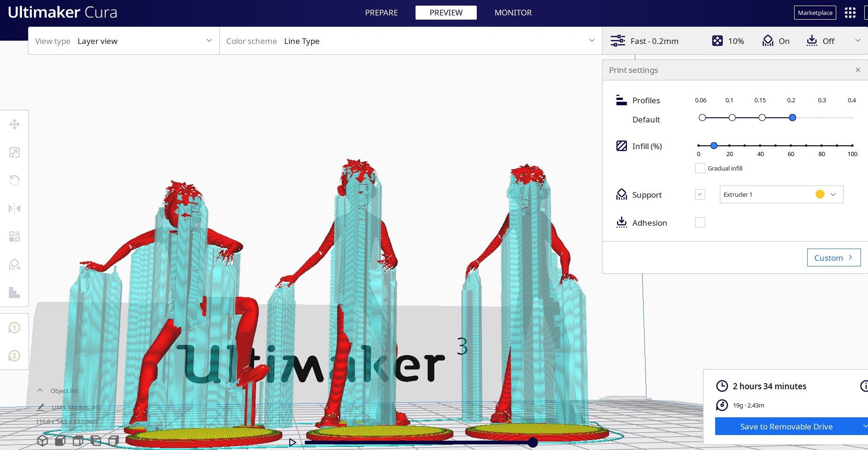
Task: Enable the Adhesion checkbox
Action: pyautogui.click(x=700, y=223)
